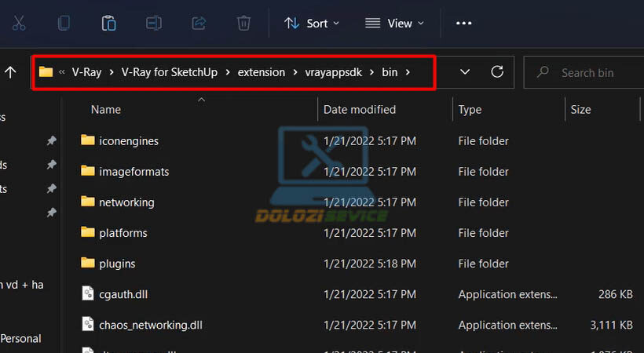Click the lowest pin icon in the sidebar
The image size is (644, 353).
coord(51,213)
